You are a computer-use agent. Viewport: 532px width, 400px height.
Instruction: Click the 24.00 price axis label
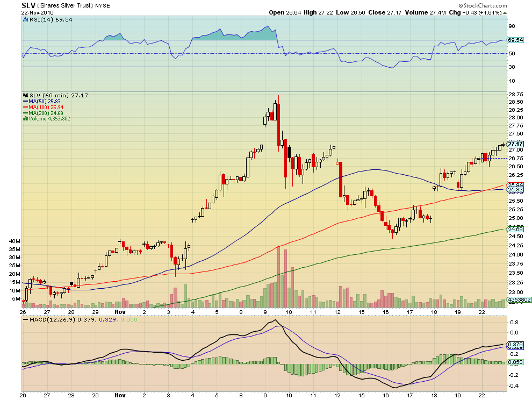click(516, 255)
